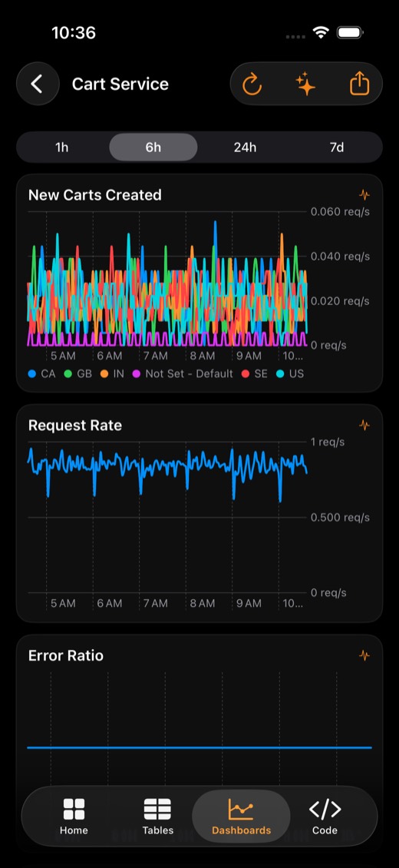Tap 7 AM label on New Carts chart
399x868 pixels.
(x=155, y=356)
